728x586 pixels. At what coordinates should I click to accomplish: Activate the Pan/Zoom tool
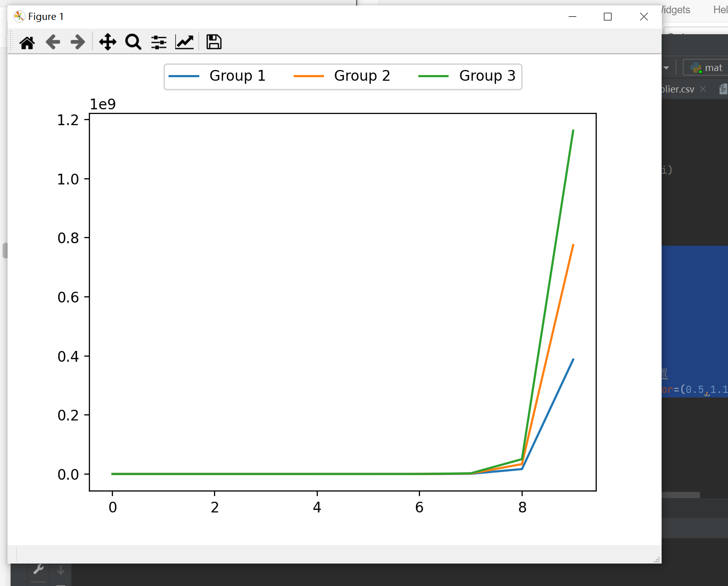pos(107,41)
